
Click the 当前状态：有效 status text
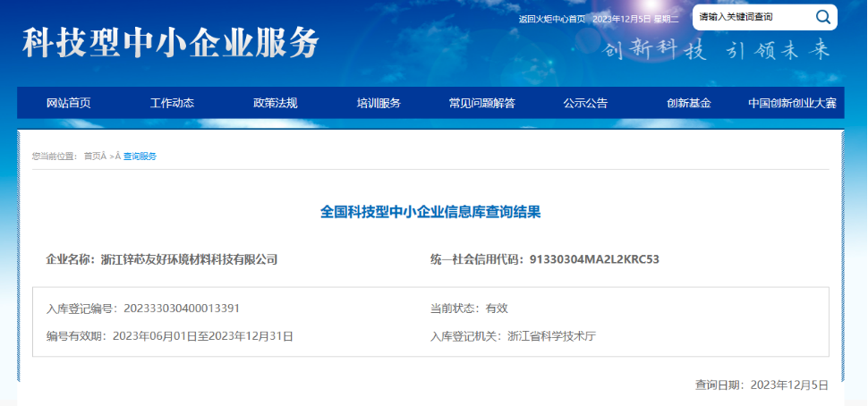470,309
